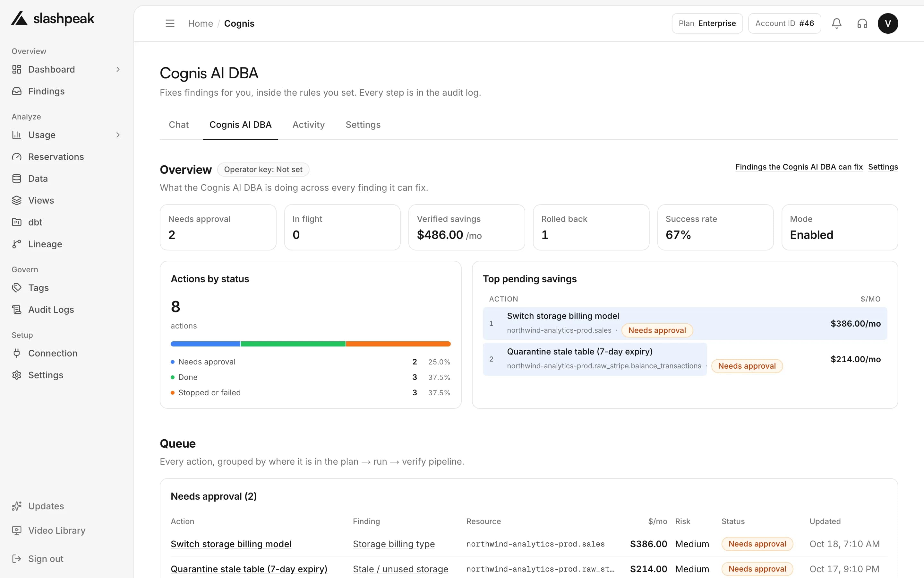924x578 pixels.
Task: Click the blue Needs approval bar segment
Action: 205,344
